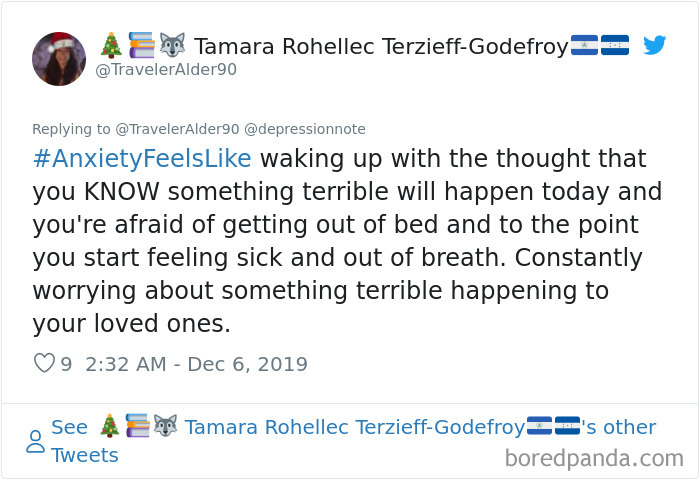Click the first flag emoji after the header name

584,46
